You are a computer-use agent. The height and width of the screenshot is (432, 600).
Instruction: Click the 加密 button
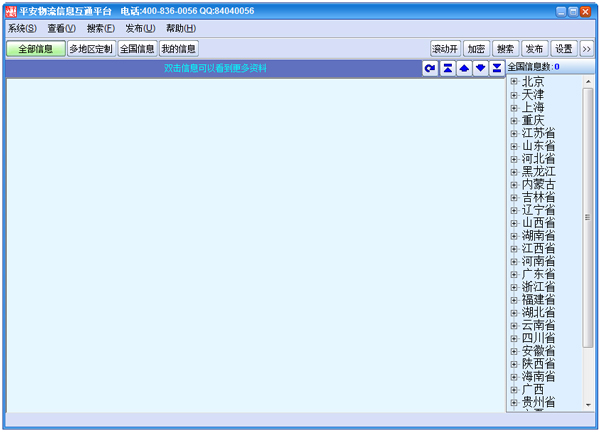476,49
